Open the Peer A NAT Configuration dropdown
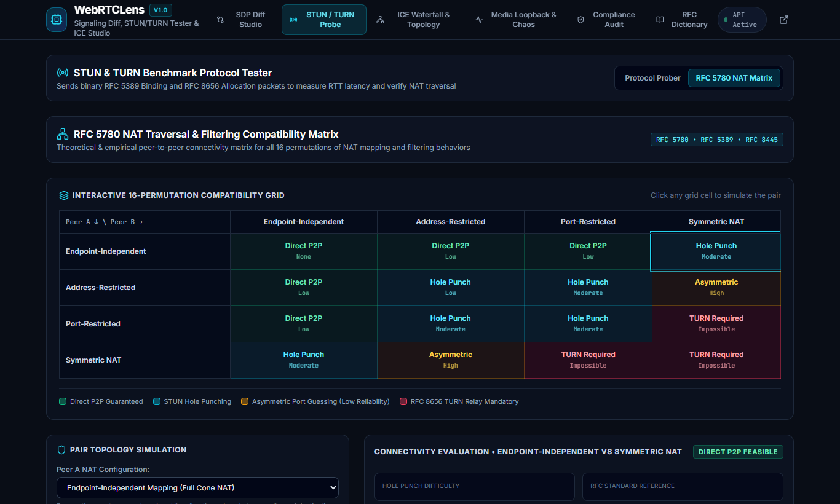Screen dimensions: 840x504 coord(197,488)
